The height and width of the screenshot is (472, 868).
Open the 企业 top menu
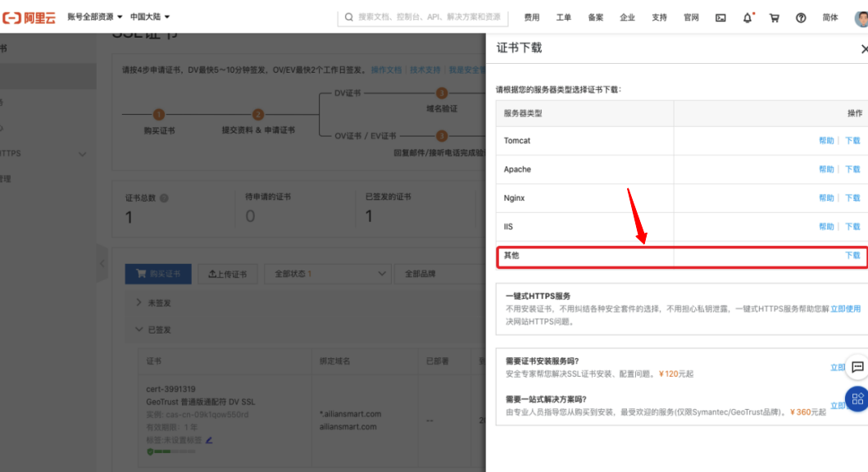point(627,18)
